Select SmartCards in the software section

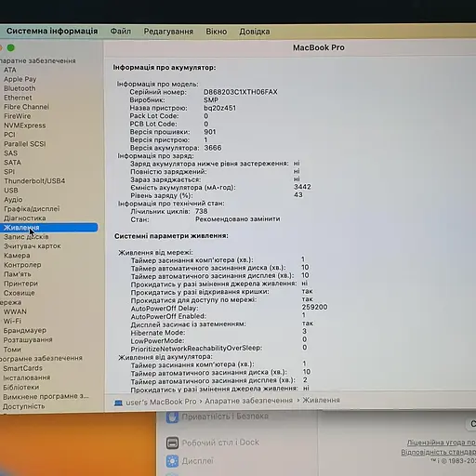(22, 368)
